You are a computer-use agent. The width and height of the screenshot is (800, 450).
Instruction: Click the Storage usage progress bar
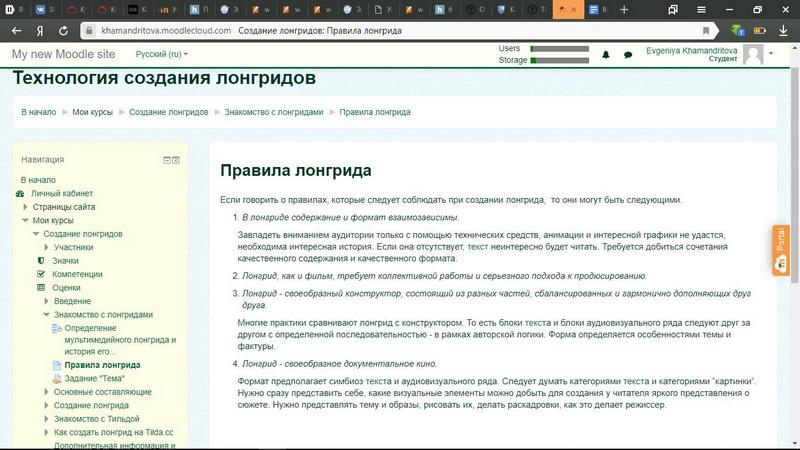[559, 60]
